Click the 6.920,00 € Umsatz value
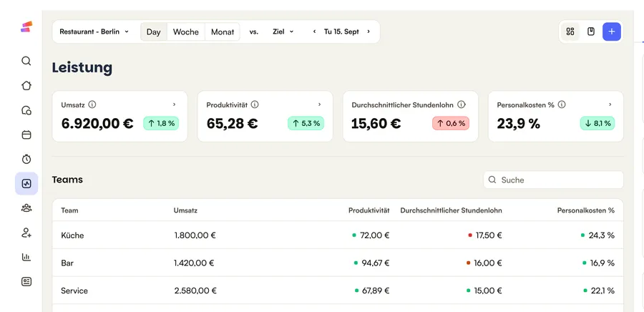644x312 pixels. (x=97, y=123)
